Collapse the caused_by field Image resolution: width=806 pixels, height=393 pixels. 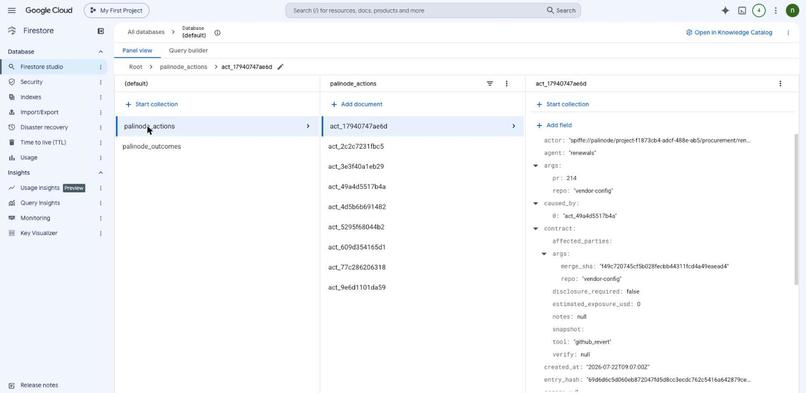(536, 203)
